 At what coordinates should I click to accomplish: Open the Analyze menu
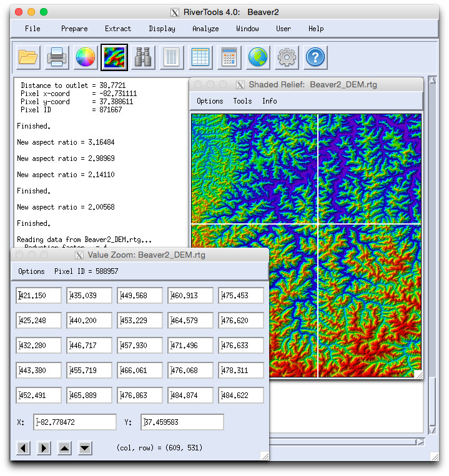coord(205,29)
